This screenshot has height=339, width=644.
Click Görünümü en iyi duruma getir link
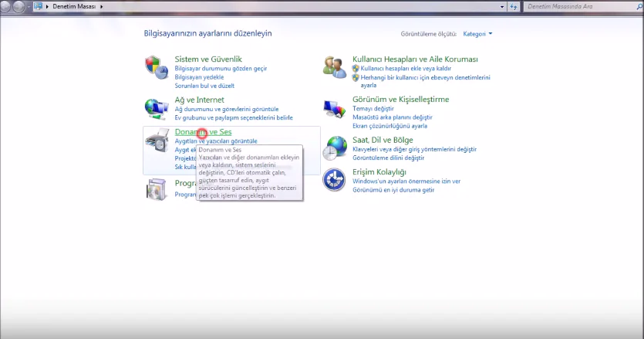click(x=393, y=190)
